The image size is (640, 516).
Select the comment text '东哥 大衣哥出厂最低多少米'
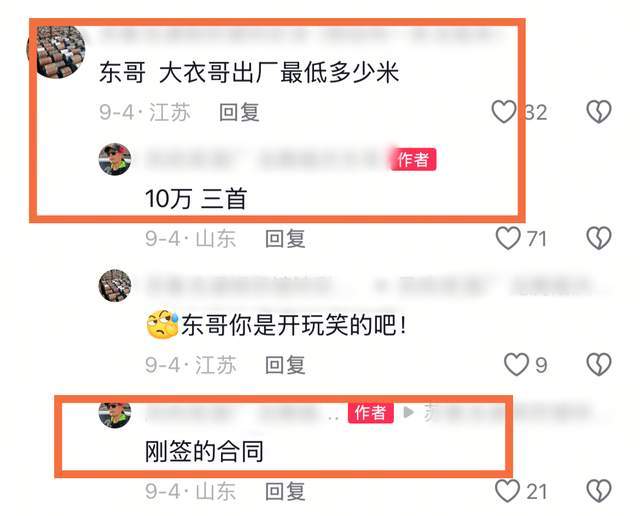tap(249, 73)
